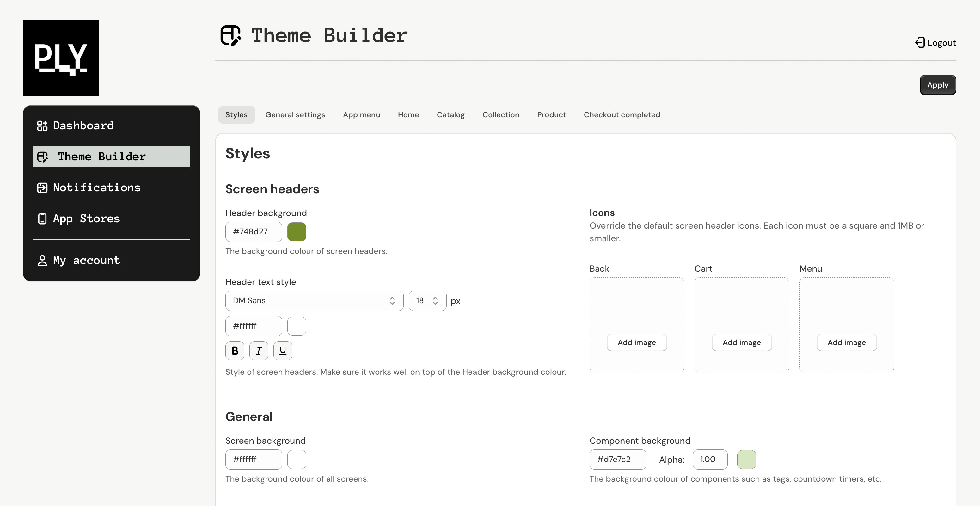Open Notifications via its sidebar icon
The image size is (980, 506).
pos(42,188)
